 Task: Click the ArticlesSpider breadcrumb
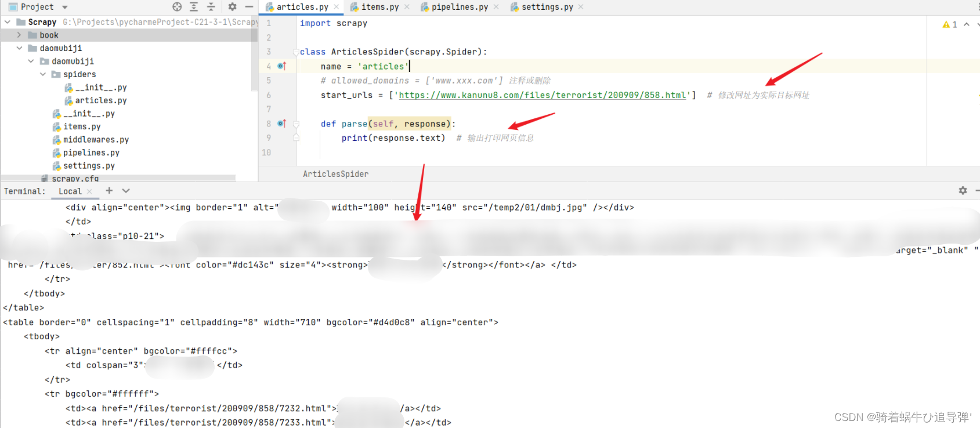pos(335,174)
